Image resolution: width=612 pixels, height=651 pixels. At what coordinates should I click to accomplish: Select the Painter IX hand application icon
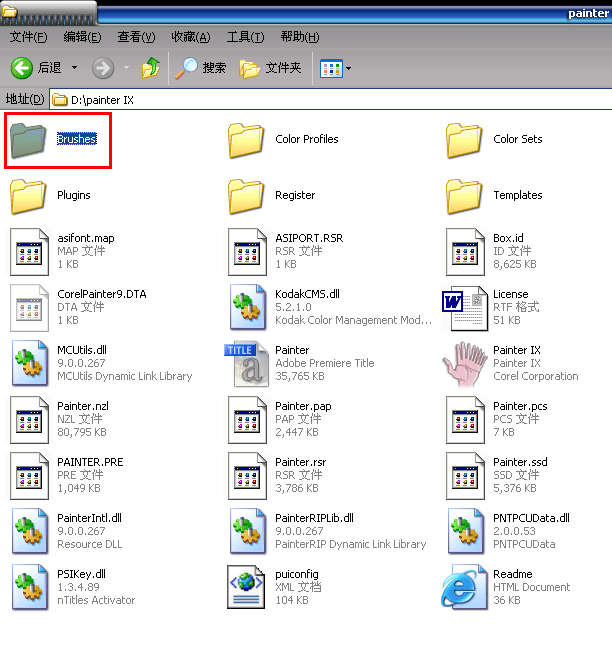click(x=465, y=364)
